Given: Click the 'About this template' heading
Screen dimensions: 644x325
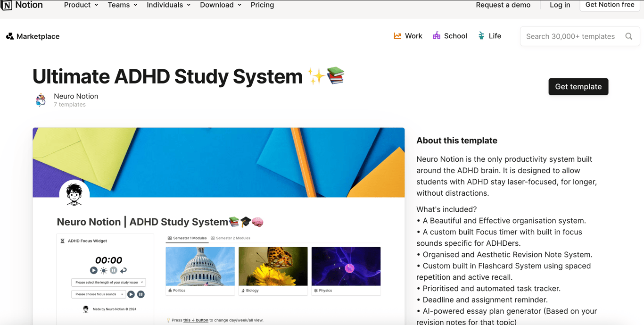Looking at the screenshot, I should pyautogui.click(x=457, y=141).
